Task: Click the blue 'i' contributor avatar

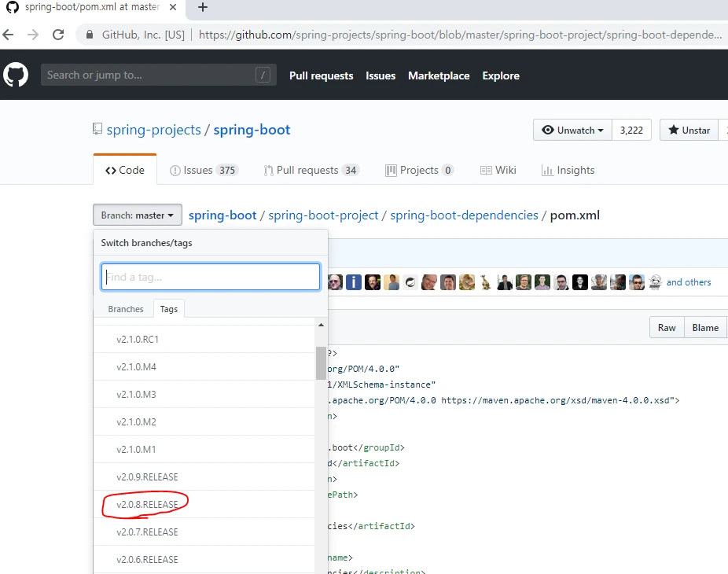Action: tap(354, 282)
